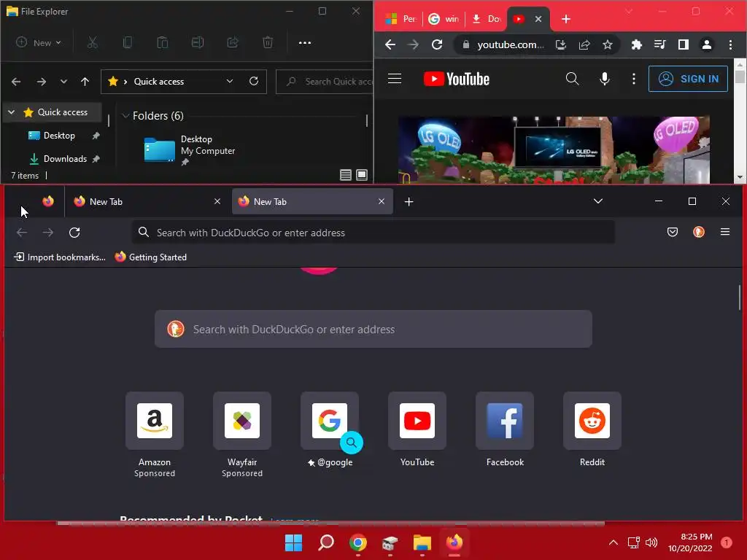This screenshot has height=560, width=747.
Task: Open Firefox application hamburger menu
Action: pos(725,233)
